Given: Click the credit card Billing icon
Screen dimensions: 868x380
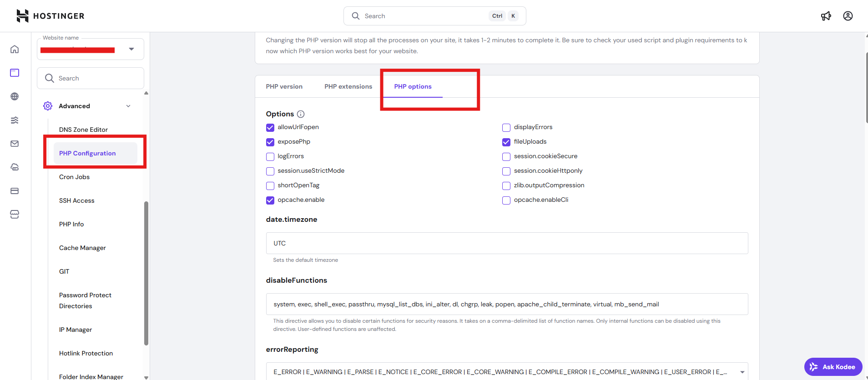Looking at the screenshot, I should 15,191.
